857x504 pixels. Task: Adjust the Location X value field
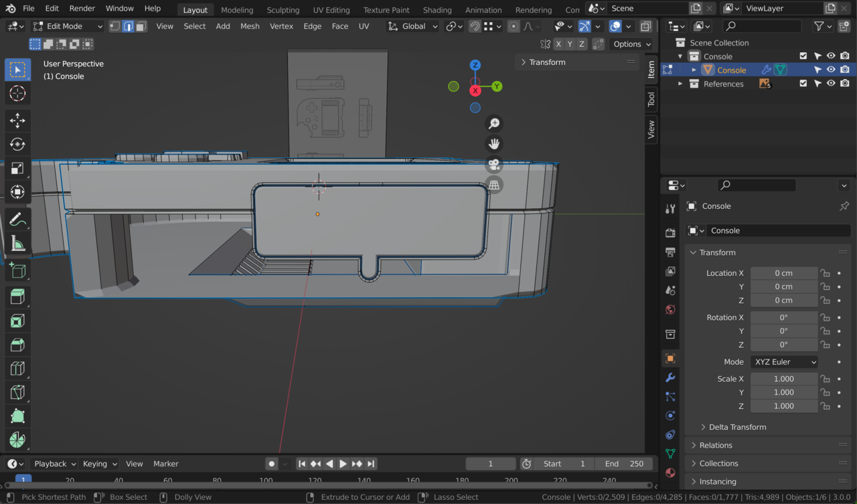coord(783,272)
